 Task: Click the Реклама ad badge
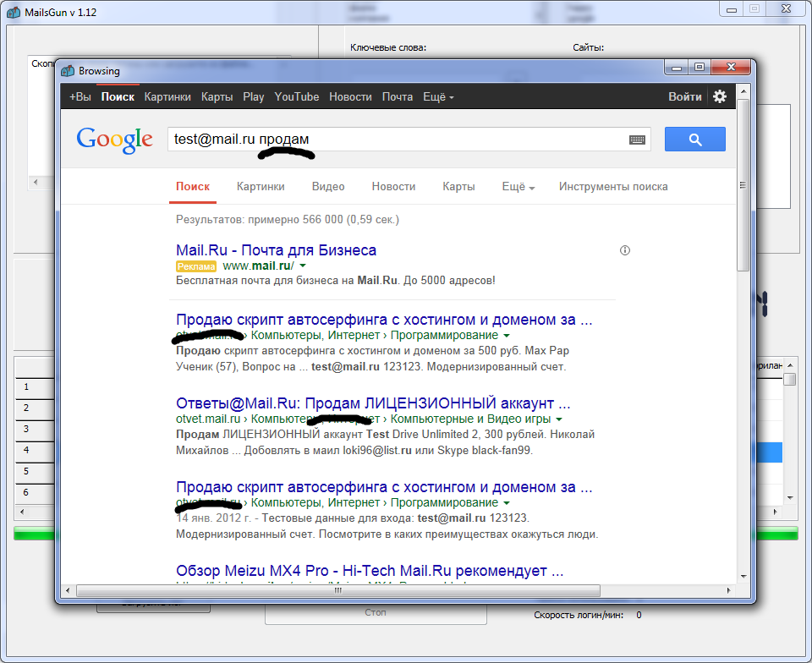196,266
